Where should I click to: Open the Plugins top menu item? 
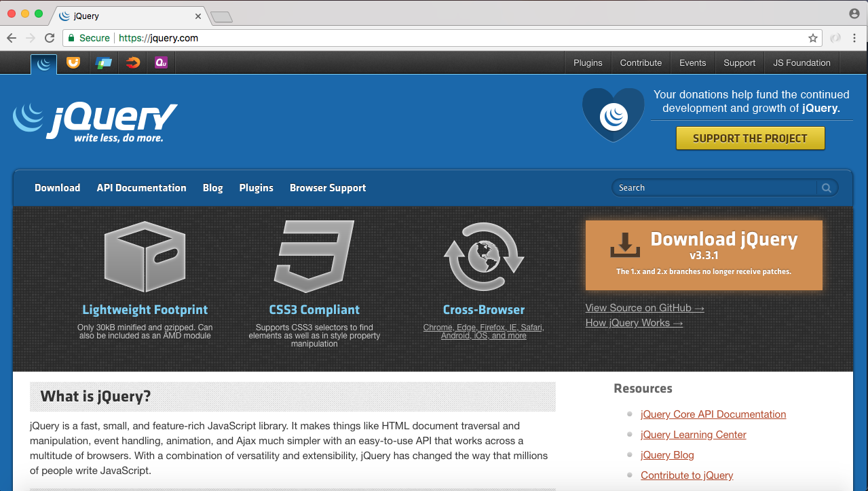(588, 63)
